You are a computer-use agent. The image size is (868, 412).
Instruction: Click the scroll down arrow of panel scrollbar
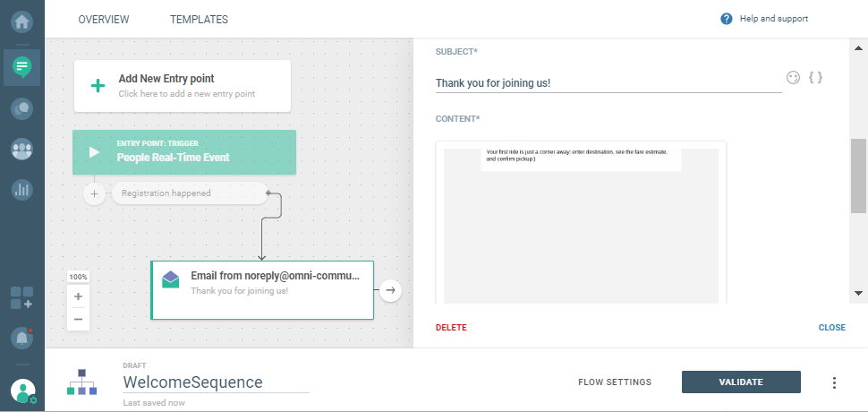point(859,293)
